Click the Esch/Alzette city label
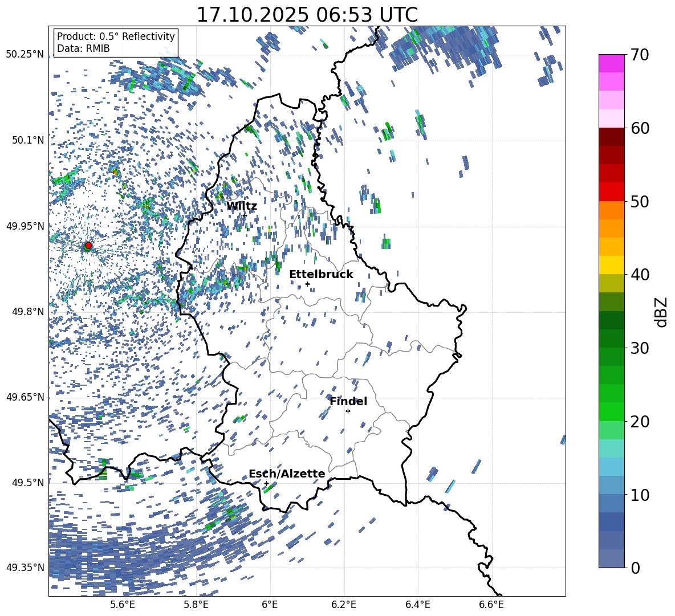 click(x=287, y=474)
